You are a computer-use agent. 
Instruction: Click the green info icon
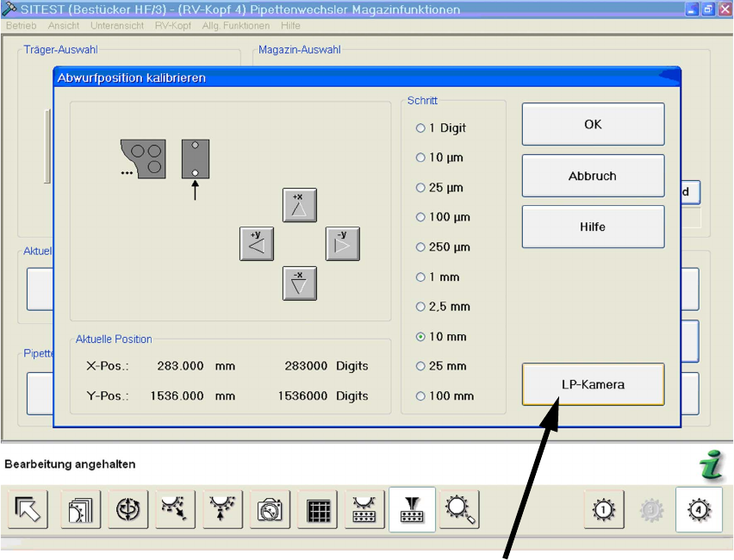(x=711, y=466)
